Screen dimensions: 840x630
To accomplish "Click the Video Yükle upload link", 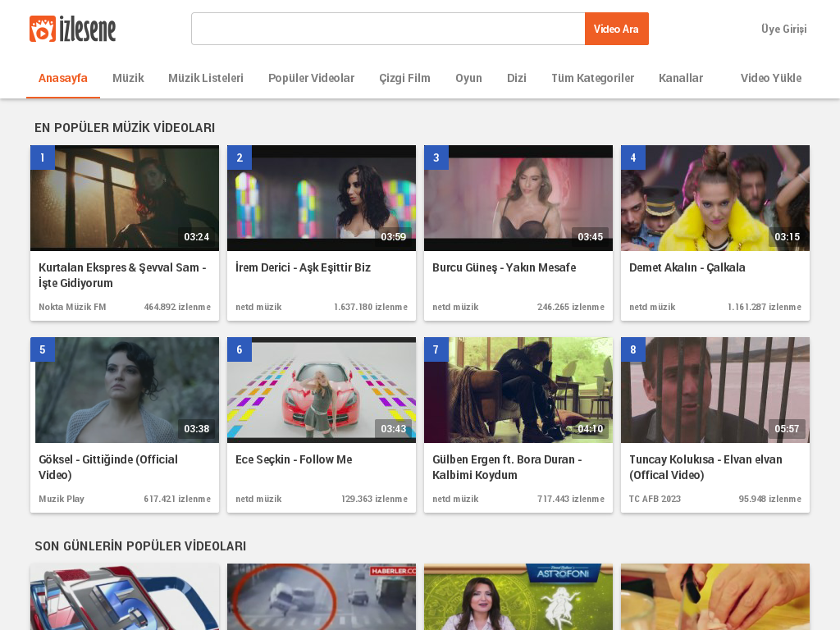I will [x=770, y=78].
